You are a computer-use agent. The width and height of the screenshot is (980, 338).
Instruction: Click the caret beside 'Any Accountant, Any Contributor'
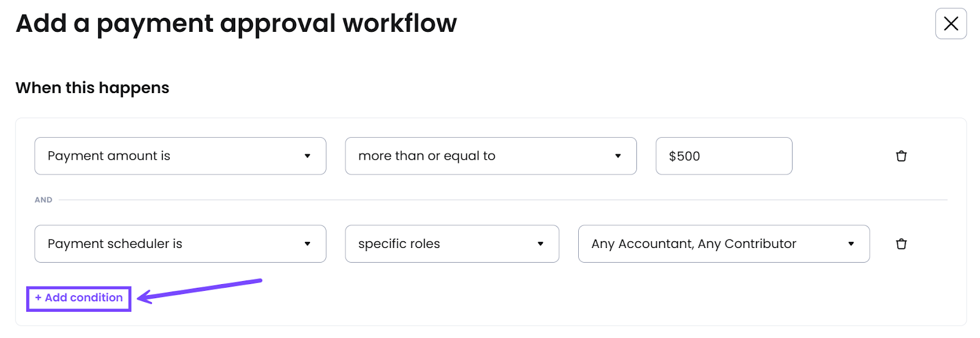pos(851,244)
